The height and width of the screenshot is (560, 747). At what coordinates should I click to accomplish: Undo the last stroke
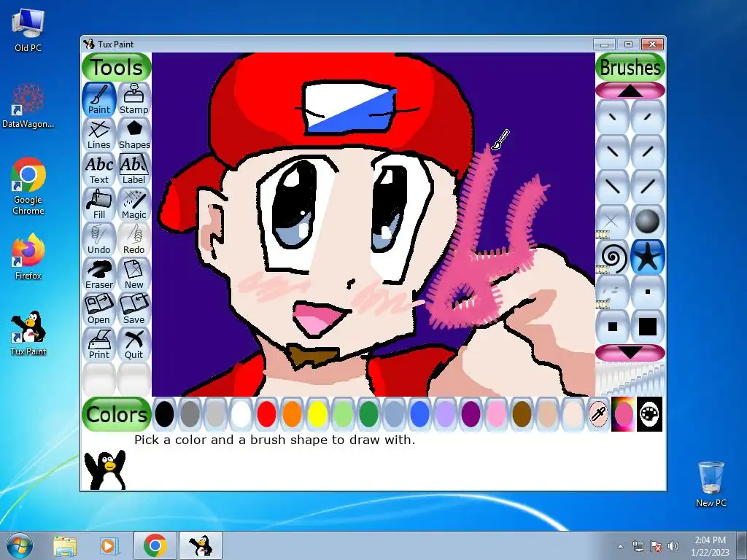pyautogui.click(x=99, y=239)
